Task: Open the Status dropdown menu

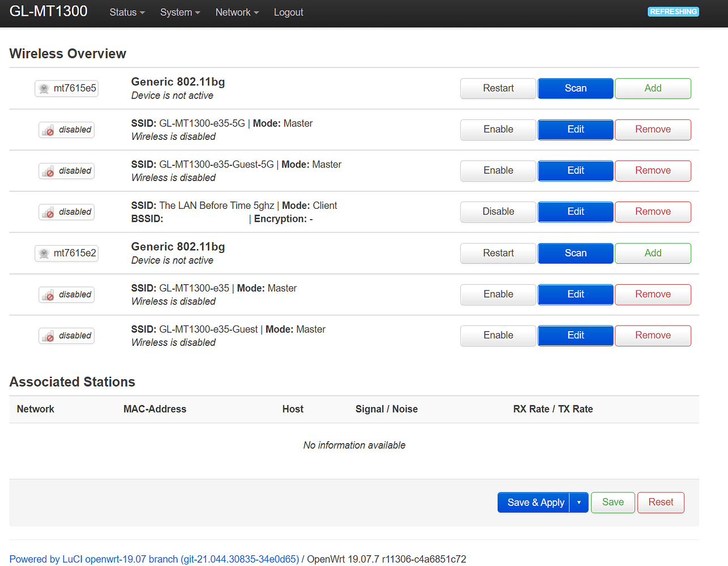Action: (126, 12)
